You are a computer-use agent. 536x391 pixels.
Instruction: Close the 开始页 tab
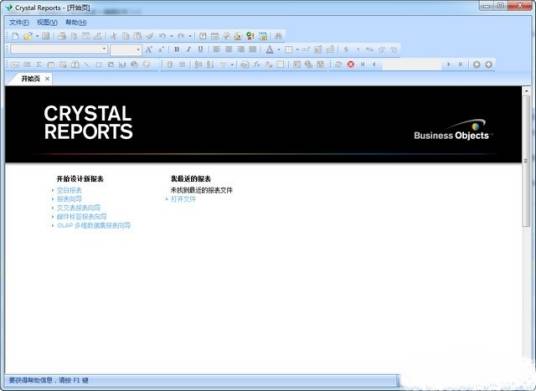point(48,79)
